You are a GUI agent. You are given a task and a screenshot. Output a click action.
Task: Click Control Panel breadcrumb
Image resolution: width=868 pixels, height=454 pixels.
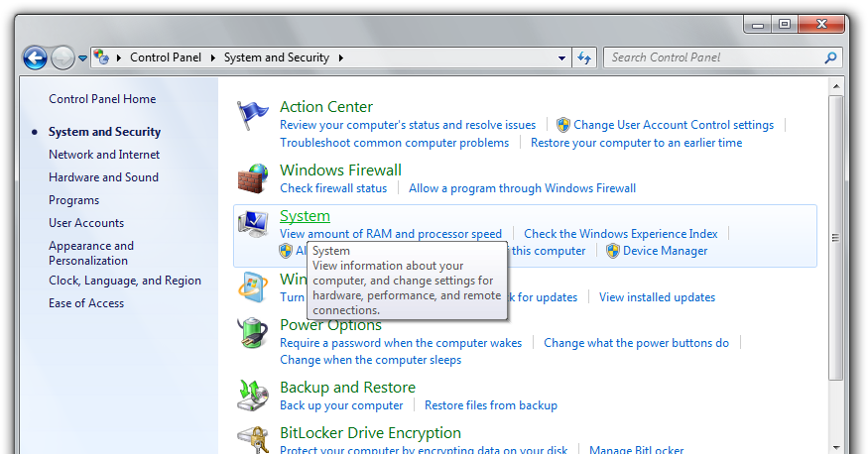166,57
